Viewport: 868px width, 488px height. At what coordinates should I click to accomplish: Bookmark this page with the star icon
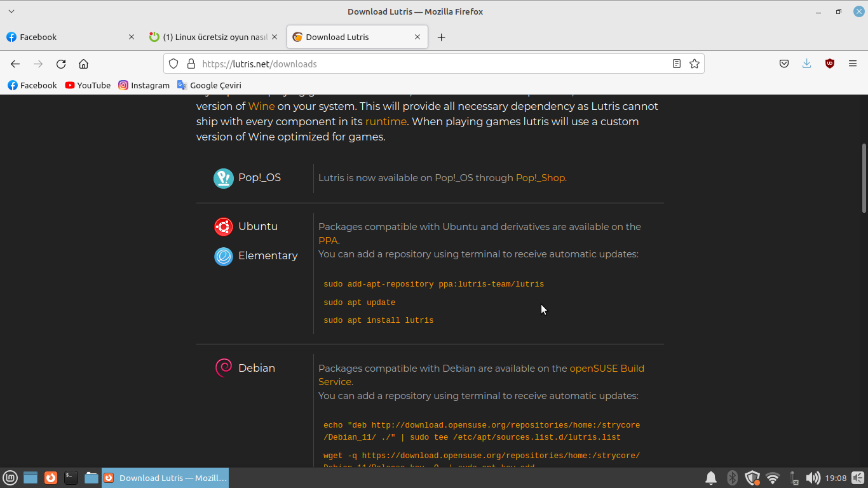[x=695, y=64]
